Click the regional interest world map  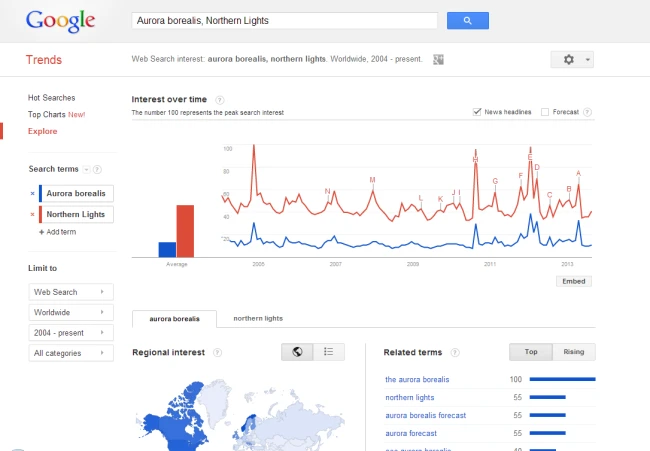pos(240,415)
